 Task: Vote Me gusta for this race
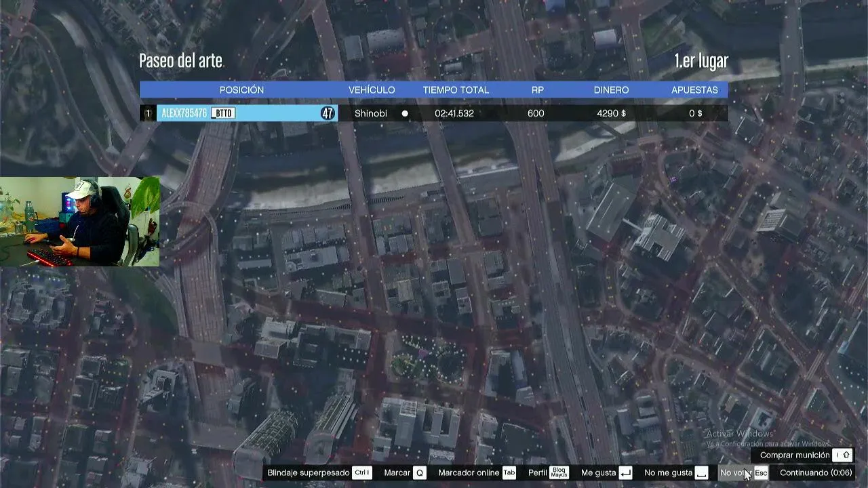click(x=599, y=473)
